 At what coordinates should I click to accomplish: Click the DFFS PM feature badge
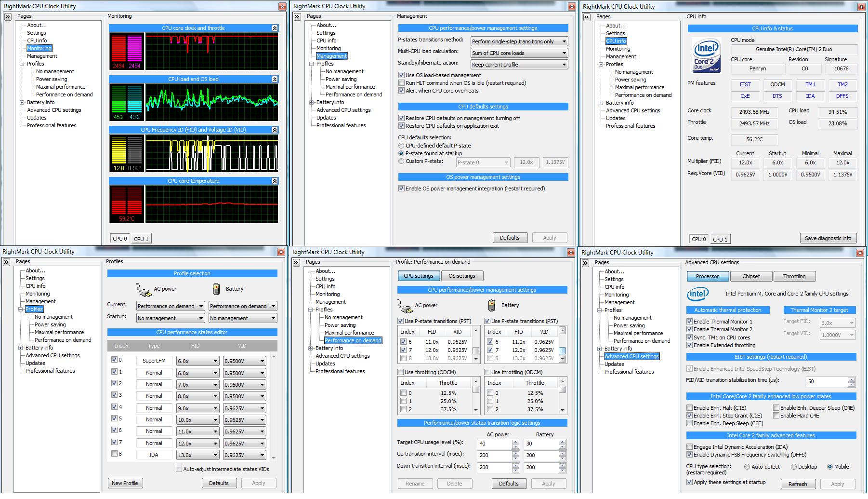tap(842, 96)
